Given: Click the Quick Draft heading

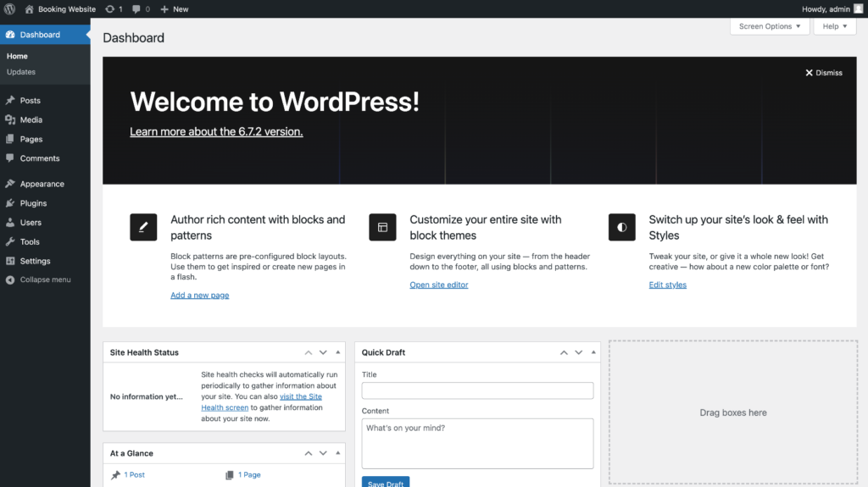Looking at the screenshot, I should [383, 352].
